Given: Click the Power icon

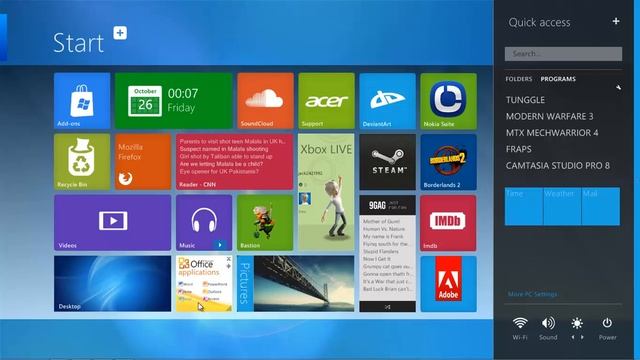Looking at the screenshot, I should (607, 323).
